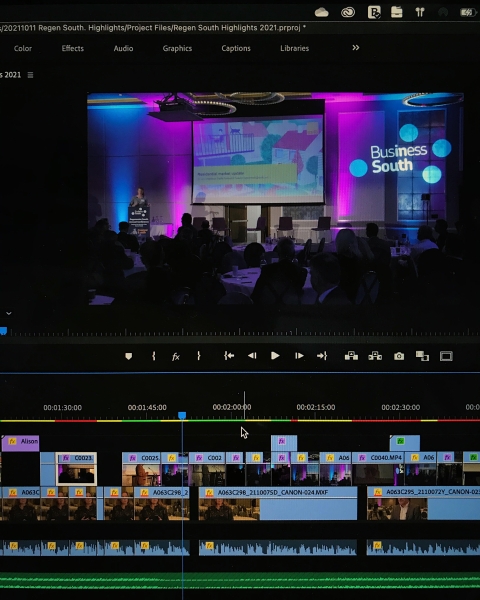Jump to the Out point
The width and height of the screenshot is (480, 600).
click(x=322, y=356)
